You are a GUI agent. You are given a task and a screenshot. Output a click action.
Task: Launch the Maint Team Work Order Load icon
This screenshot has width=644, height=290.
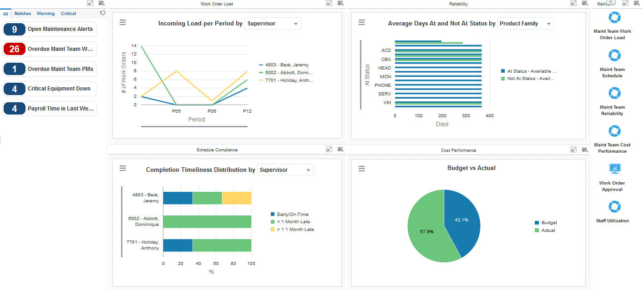point(615,18)
